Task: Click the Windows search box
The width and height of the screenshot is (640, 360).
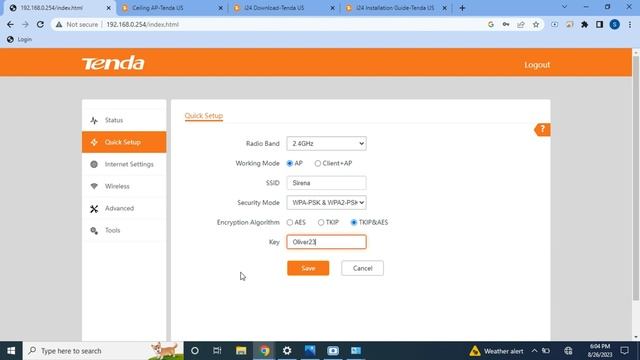Action: point(103,351)
